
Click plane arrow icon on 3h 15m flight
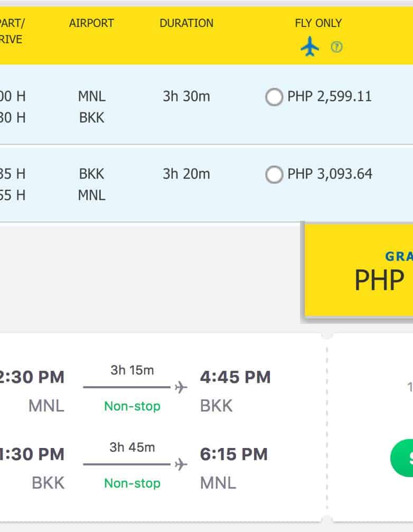[181, 388]
